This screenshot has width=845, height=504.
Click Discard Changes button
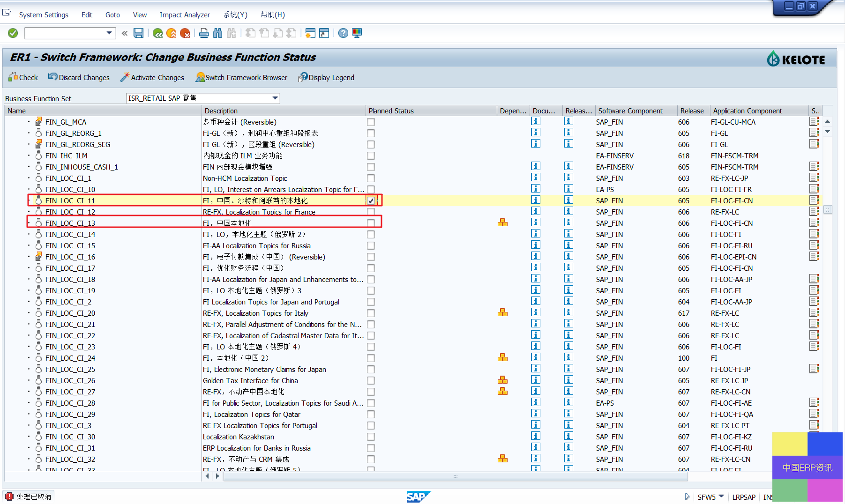click(x=79, y=77)
